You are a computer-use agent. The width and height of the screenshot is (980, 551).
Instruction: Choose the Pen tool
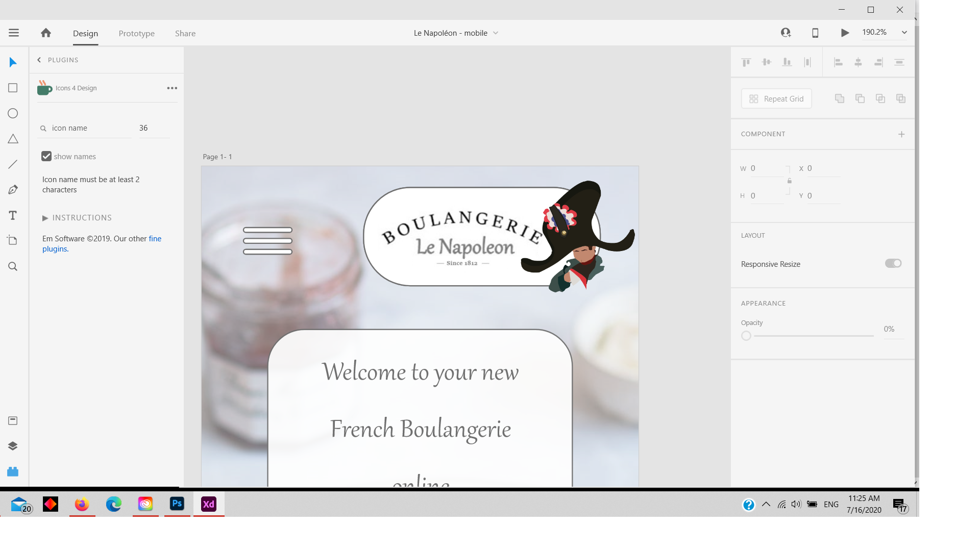pyautogui.click(x=12, y=189)
